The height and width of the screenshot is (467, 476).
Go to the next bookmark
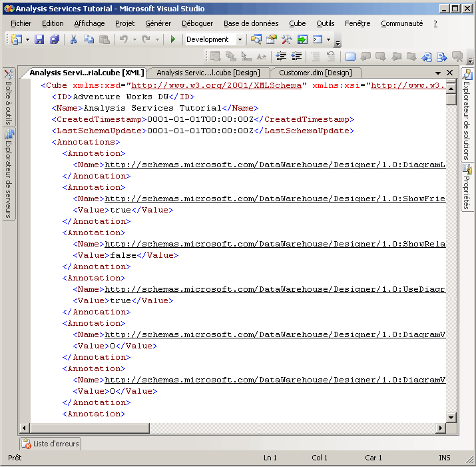pyautogui.click(x=381, y=57)
